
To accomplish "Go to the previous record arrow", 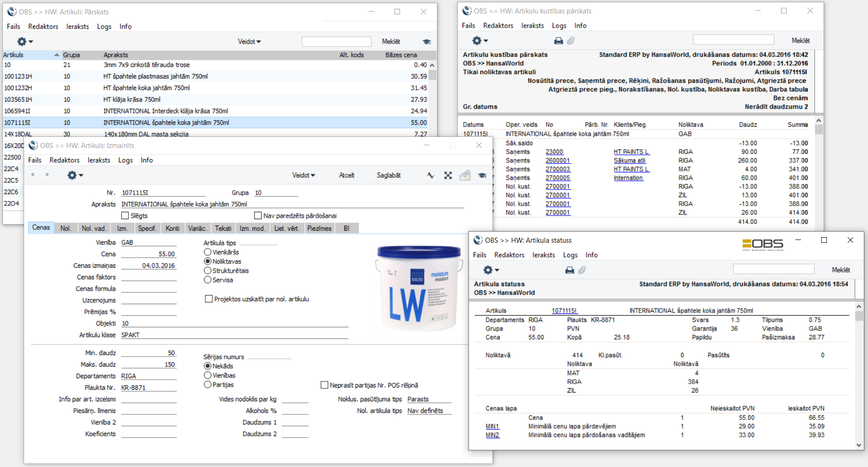I will click(33, 175).
